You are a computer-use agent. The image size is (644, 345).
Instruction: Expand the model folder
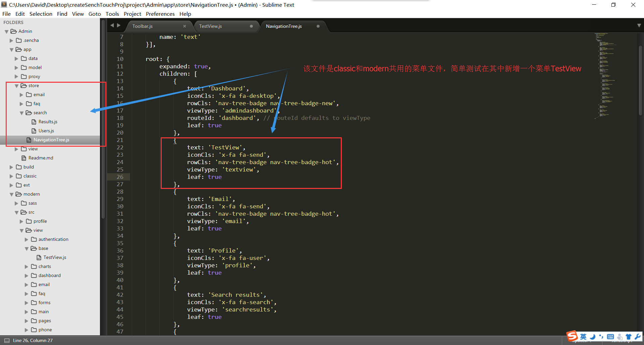16,68
